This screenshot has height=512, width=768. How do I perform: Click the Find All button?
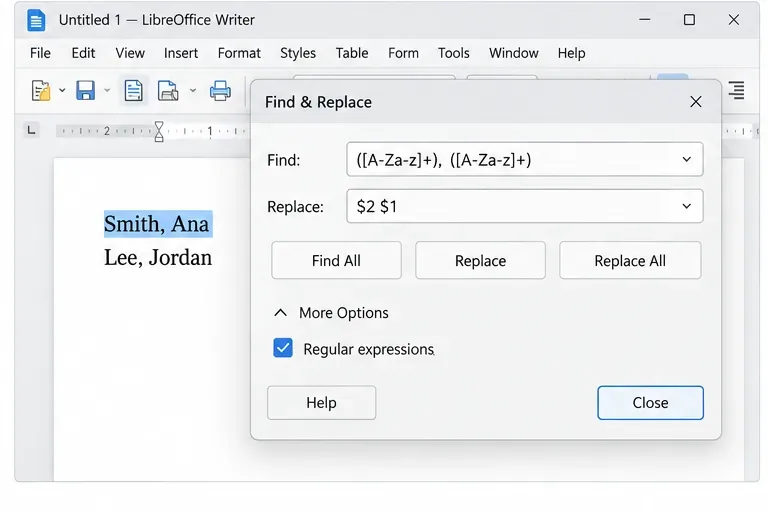(336, 261)
